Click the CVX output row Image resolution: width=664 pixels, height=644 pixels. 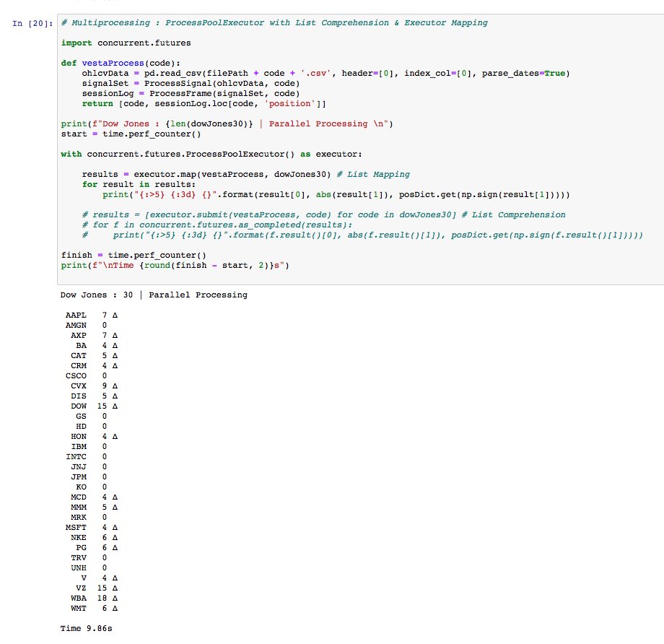click(94, 386)
